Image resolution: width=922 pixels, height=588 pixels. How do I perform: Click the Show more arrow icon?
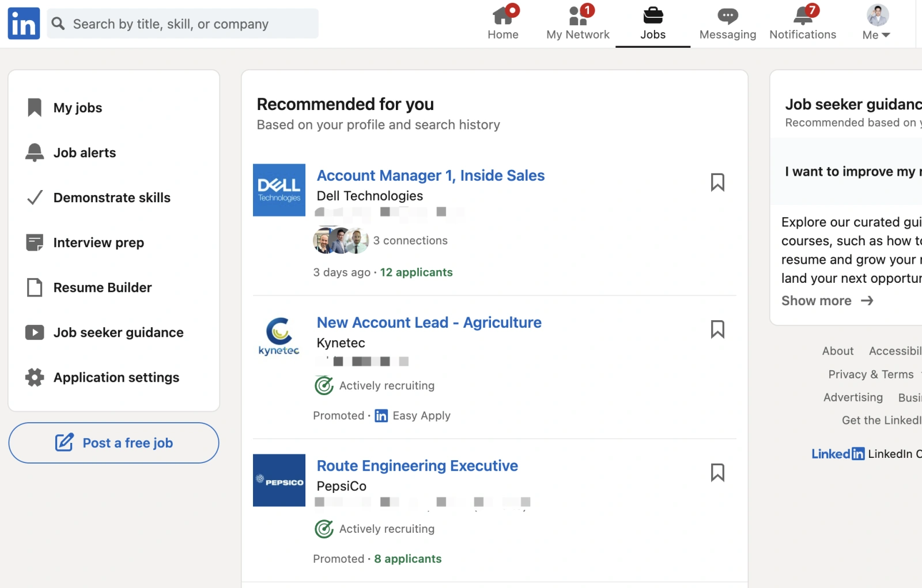pos(867,301)
